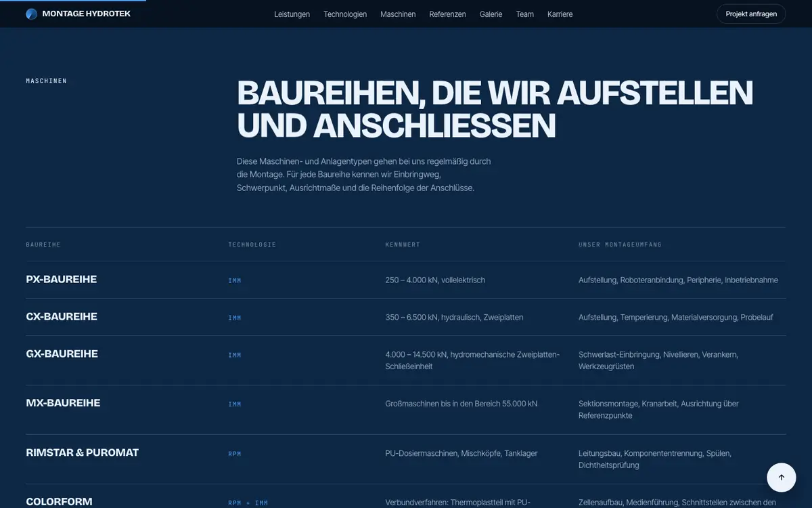Image resolution: width=812 pixels, height=508 pixels.
Task: Click the TECHNOLOGIE column header
Action: tap(252, 245)
